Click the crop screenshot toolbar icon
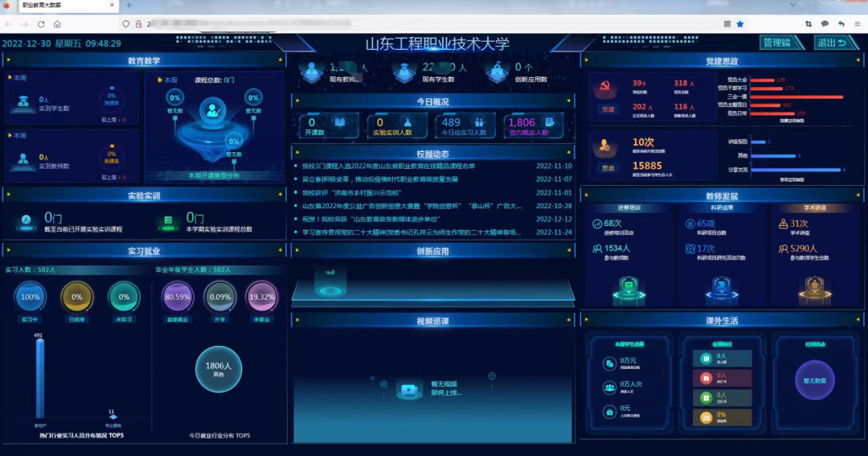This screenshot has width=868, height=456. 809,24
